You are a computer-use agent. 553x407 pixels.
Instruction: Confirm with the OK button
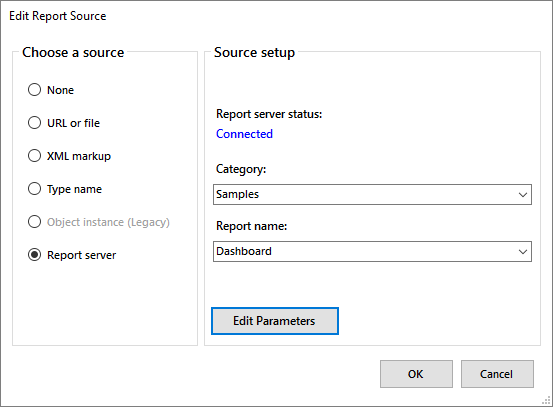pyautogui.click(x=416, y=374)
